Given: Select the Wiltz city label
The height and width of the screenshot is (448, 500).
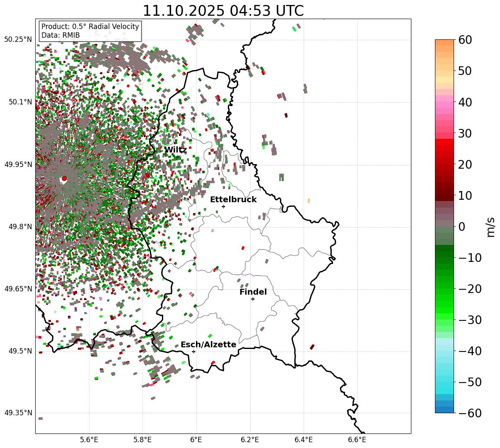Looking at the screenshot, I should pyautogui.click(x=175, y=150).
